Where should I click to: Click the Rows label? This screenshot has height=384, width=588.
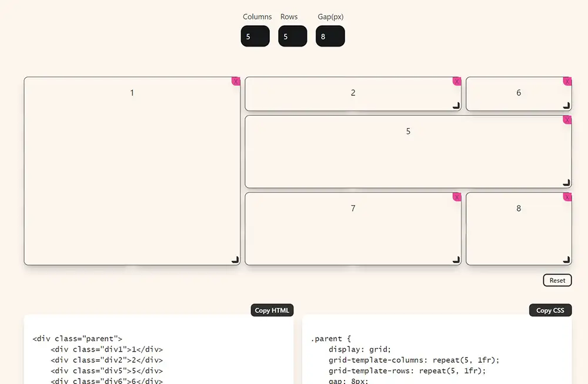click(x=289, y=16)
